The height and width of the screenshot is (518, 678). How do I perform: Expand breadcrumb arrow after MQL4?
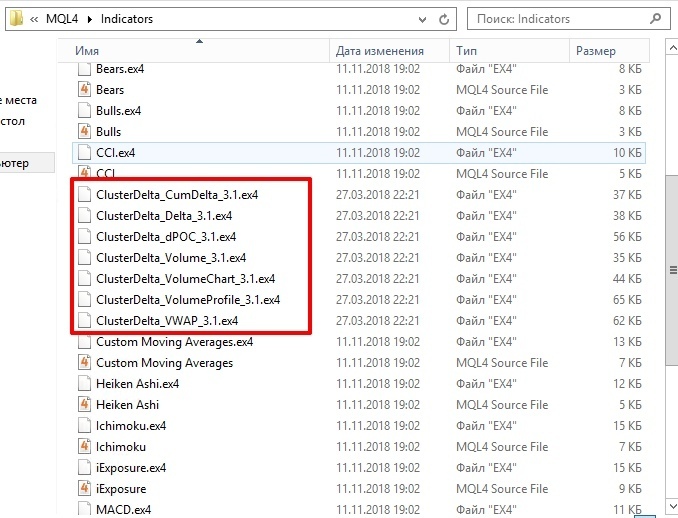[90, 19]
